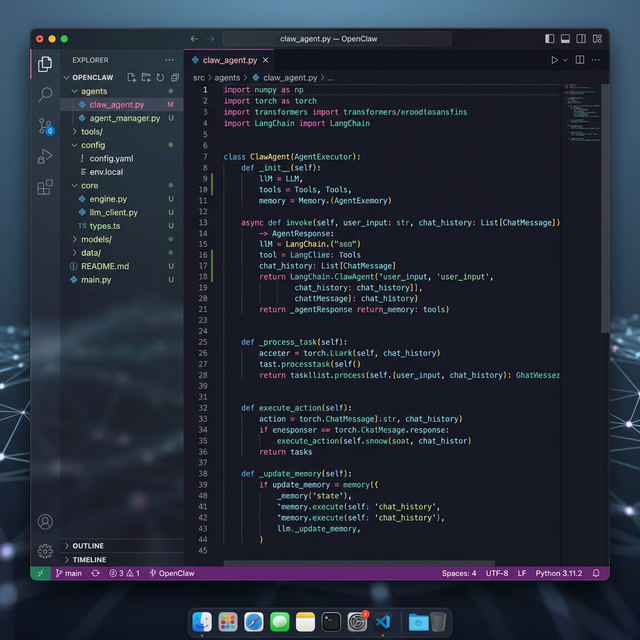Split the editor to the right
The width and height of the screenshot is (640, 640).
coord(580,60)
